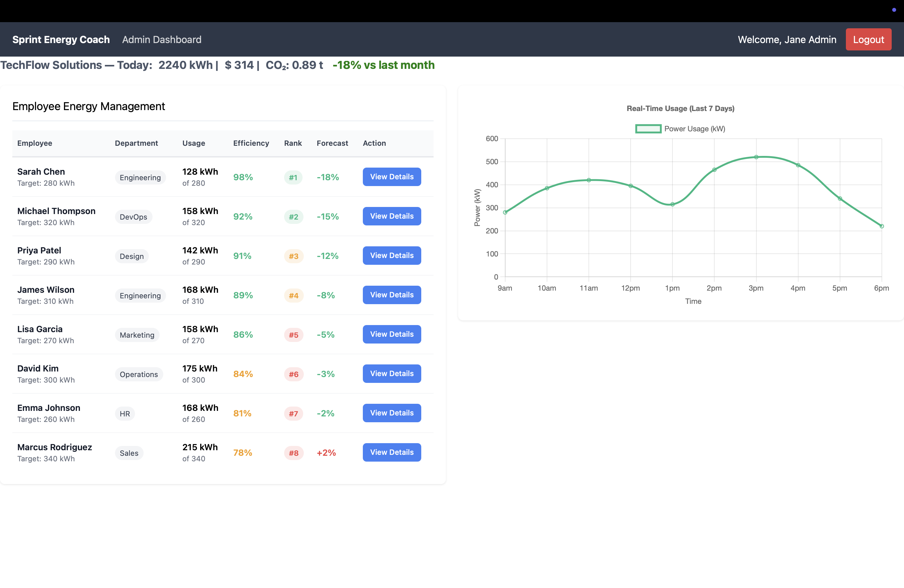Click the 3pm data point on chart
This screenshot has width=904, height=588.
pyautogui.click(x=756, y=157)
